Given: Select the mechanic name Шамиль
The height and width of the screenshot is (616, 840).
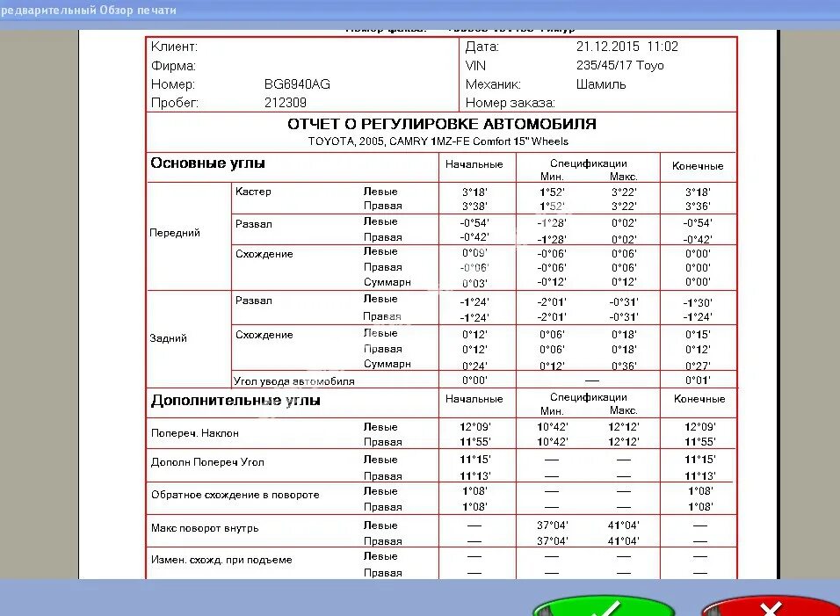Looking at the screenshot, I should coord(601,84).
